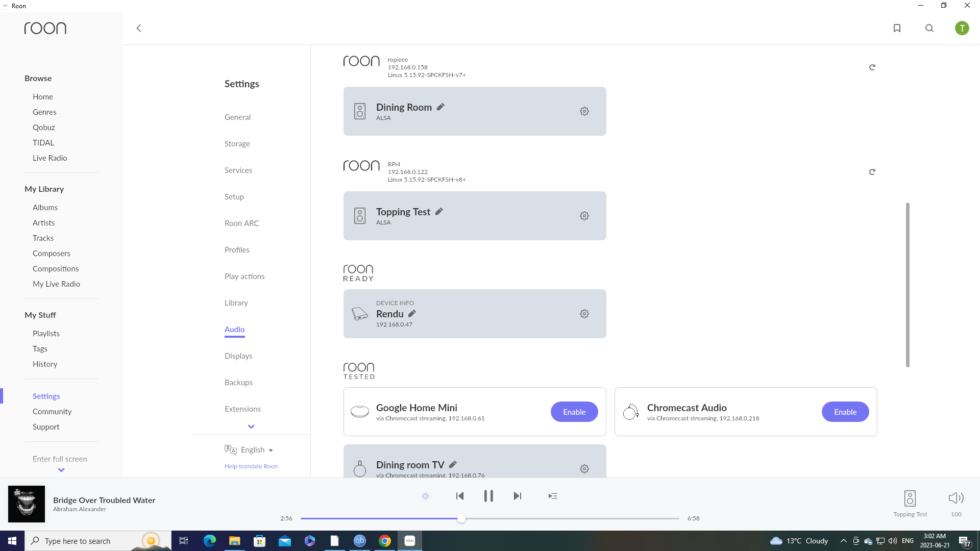The image size is (980, 551).
Task: Open the play queue icon
Action: pyautogui.click(x=553, y=496)
